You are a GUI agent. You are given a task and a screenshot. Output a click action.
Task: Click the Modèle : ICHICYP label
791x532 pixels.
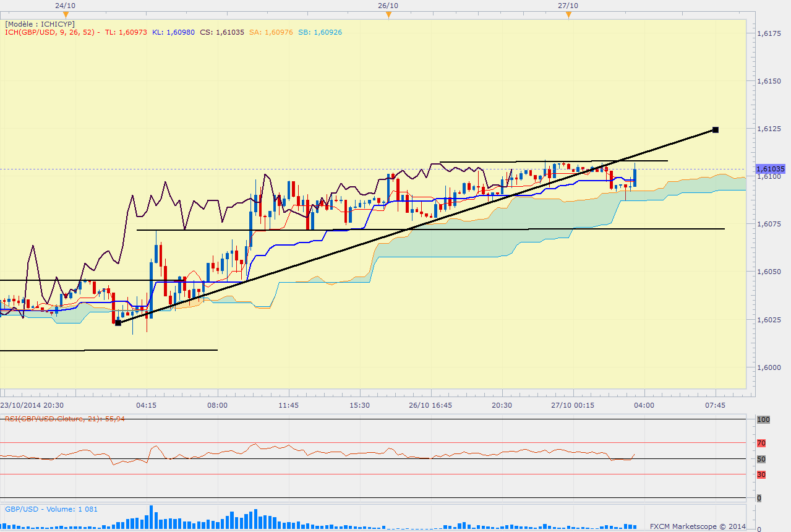40,24
